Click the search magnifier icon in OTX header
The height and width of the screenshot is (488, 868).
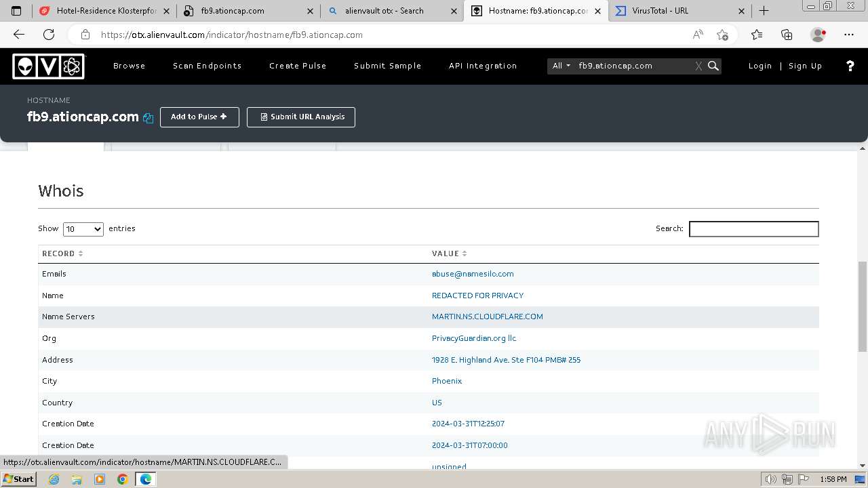(713, 66)
